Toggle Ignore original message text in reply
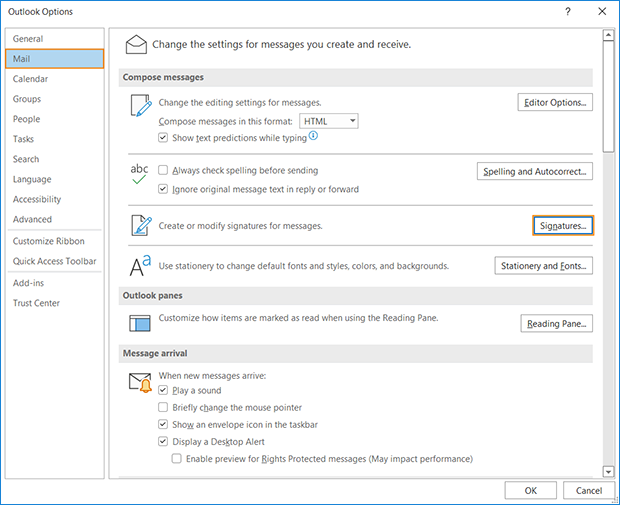Image resolution: width=620 pixels, height=505 pixels. [163, 189]
